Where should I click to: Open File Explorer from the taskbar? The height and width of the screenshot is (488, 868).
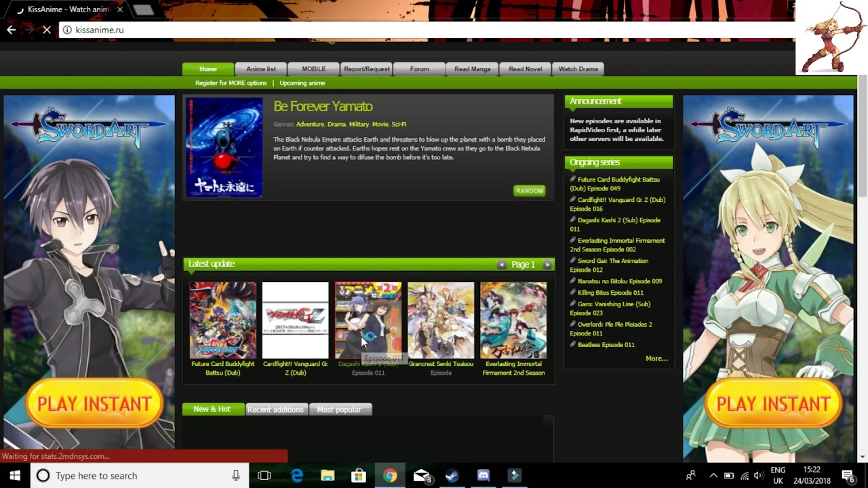[x=328, y=476]
